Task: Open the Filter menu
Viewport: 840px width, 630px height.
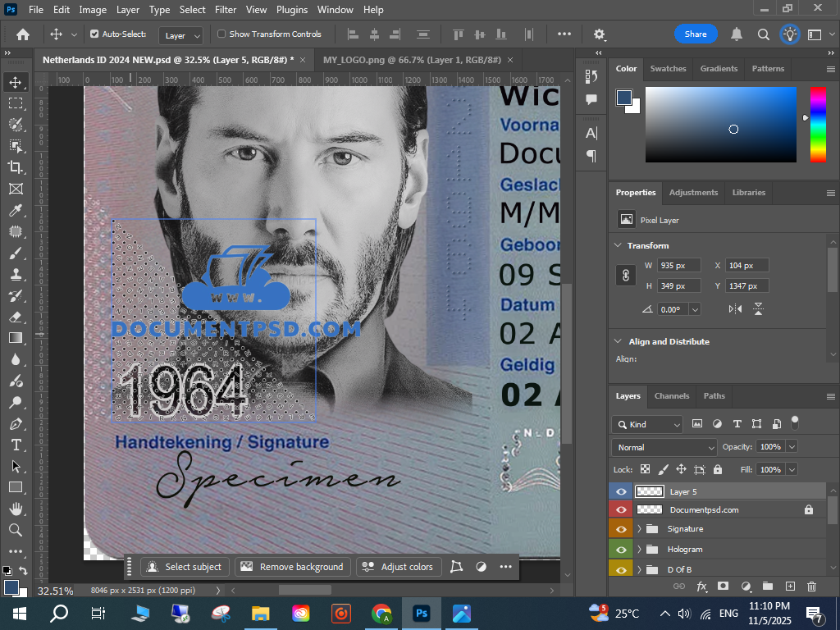Action: pyautogui.click(x=226, y=10)
